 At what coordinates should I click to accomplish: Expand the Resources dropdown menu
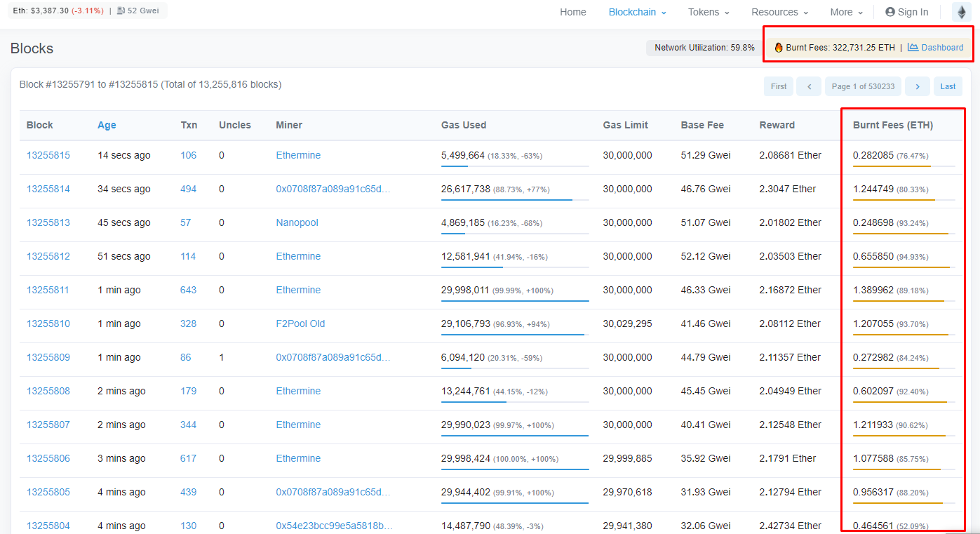[779, 12]
